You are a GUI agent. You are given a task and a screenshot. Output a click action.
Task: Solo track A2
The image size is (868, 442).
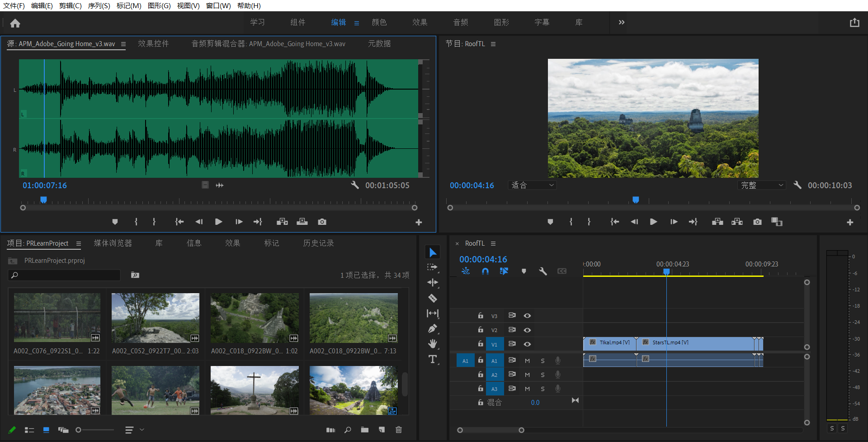pos(542,375)
